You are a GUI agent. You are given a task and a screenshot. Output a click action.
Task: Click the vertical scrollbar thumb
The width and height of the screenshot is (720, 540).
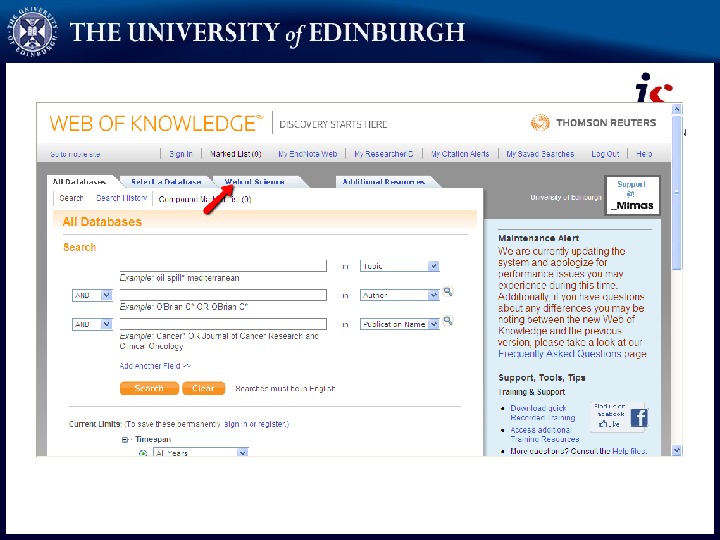(x=676, y=193)
